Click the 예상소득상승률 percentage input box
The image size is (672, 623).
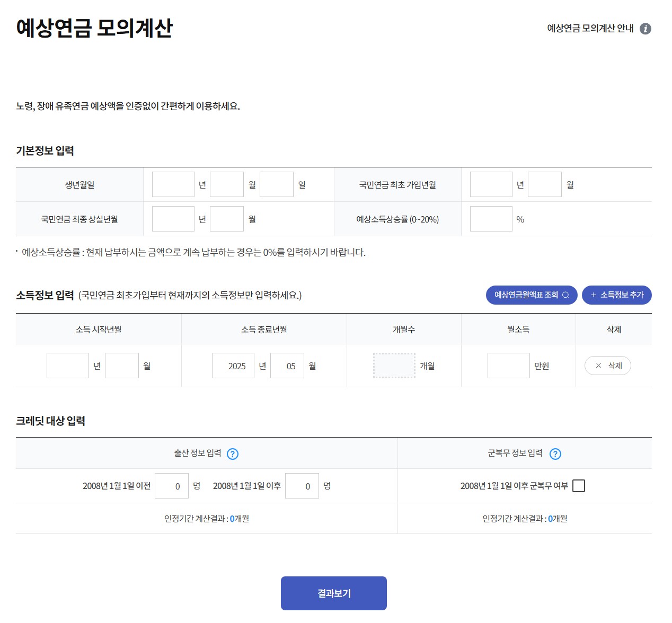[x=491, y=218]
